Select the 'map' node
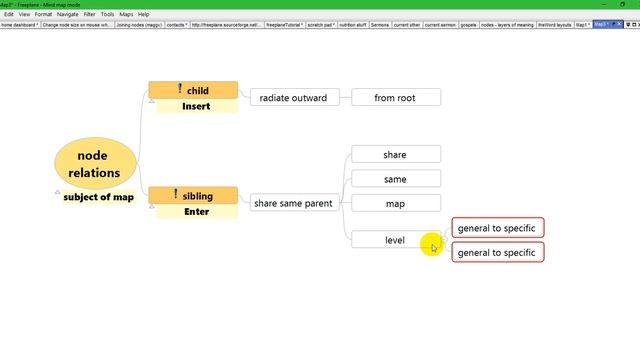Viewport: 640px width, 360px height. tap(396, 203)
